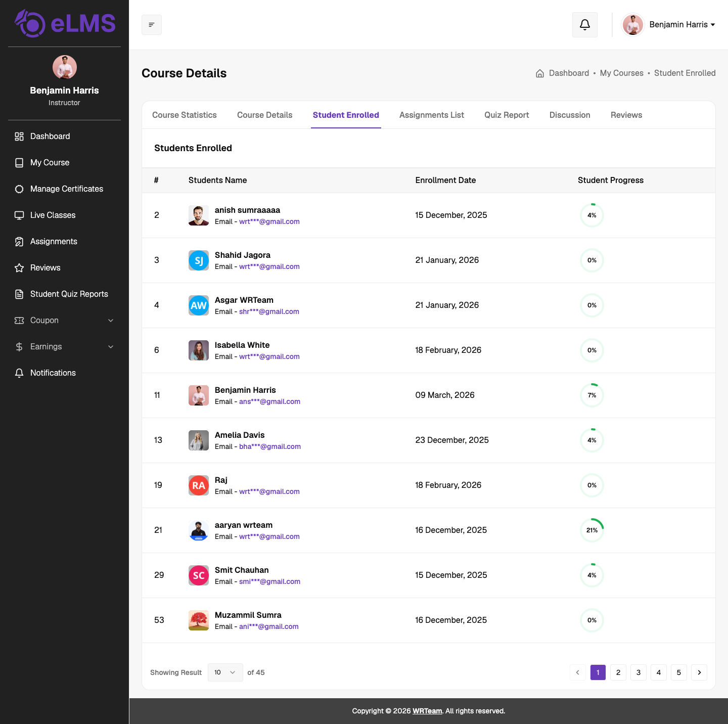Click aaryan wrteam's 21% progress circle
The image size is (728, 724).
(592, 530)
